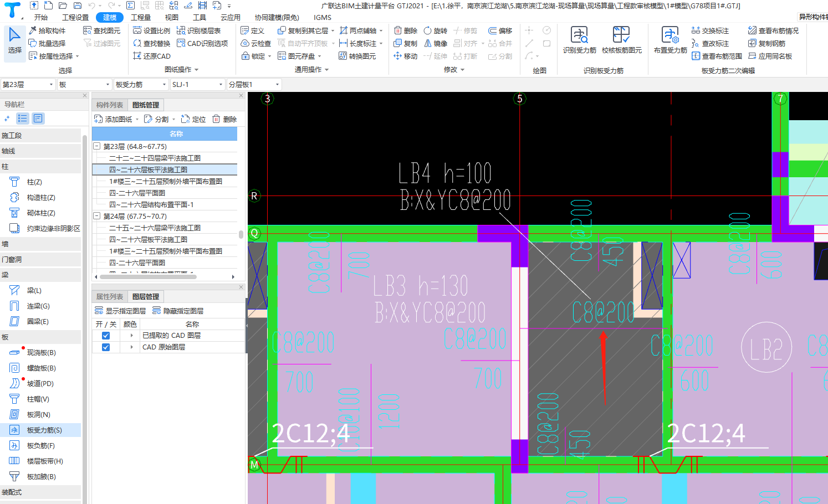The width and height of the screenshot is (828, 504).
Task: Click 定义 tool
Action: pos(253,30)
